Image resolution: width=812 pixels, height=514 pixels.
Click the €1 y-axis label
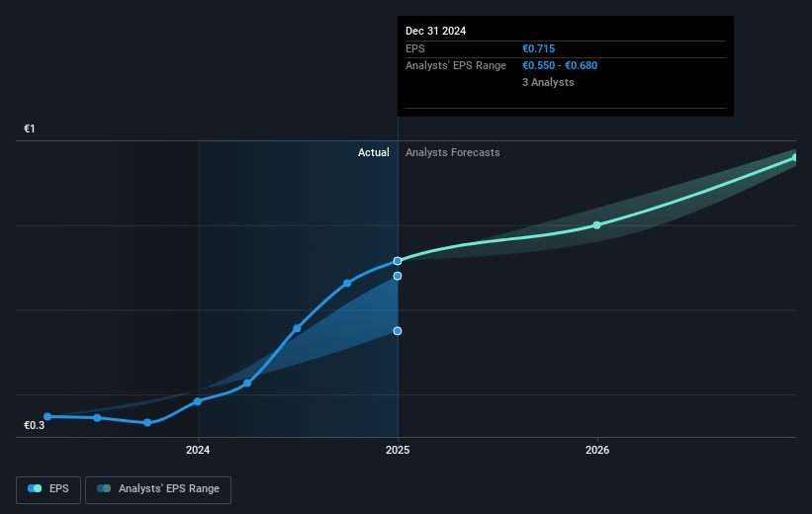(x=30, y=128)
